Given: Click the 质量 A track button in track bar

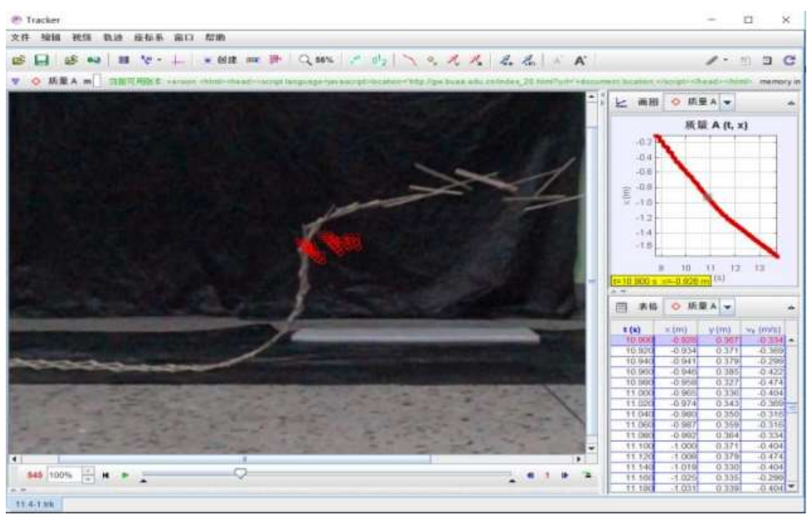Looking at the screenshot, I should point(55,81).
